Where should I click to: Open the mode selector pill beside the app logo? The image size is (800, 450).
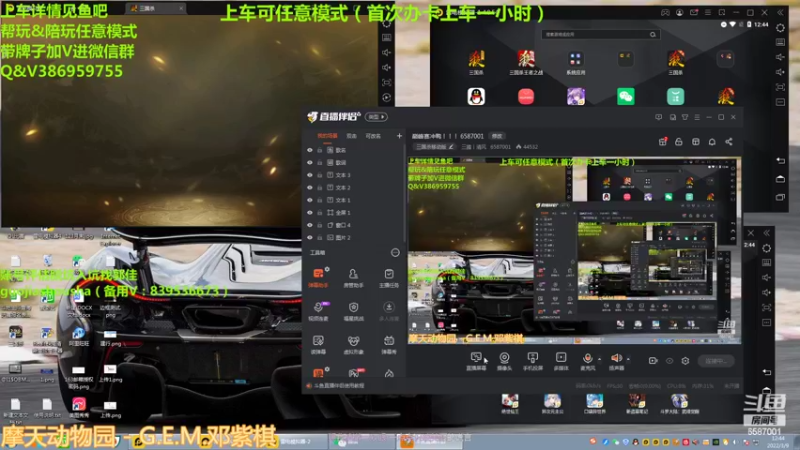[377, 117]
